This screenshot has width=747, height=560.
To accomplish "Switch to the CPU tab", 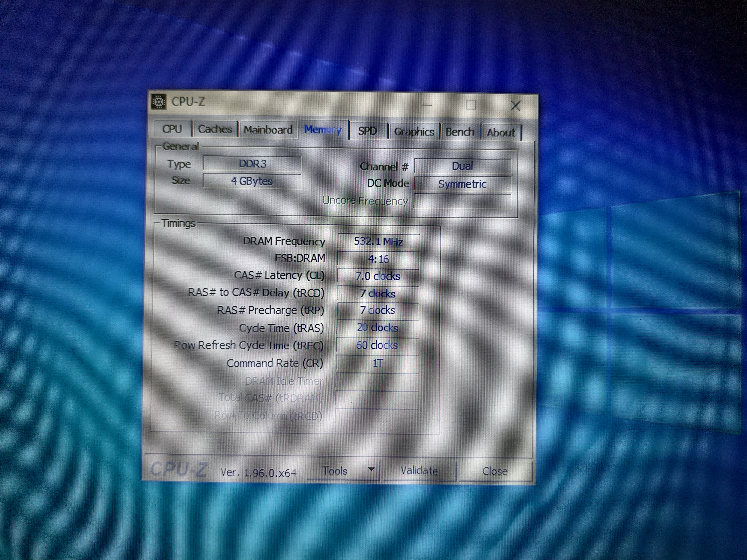I will (172, 129).
